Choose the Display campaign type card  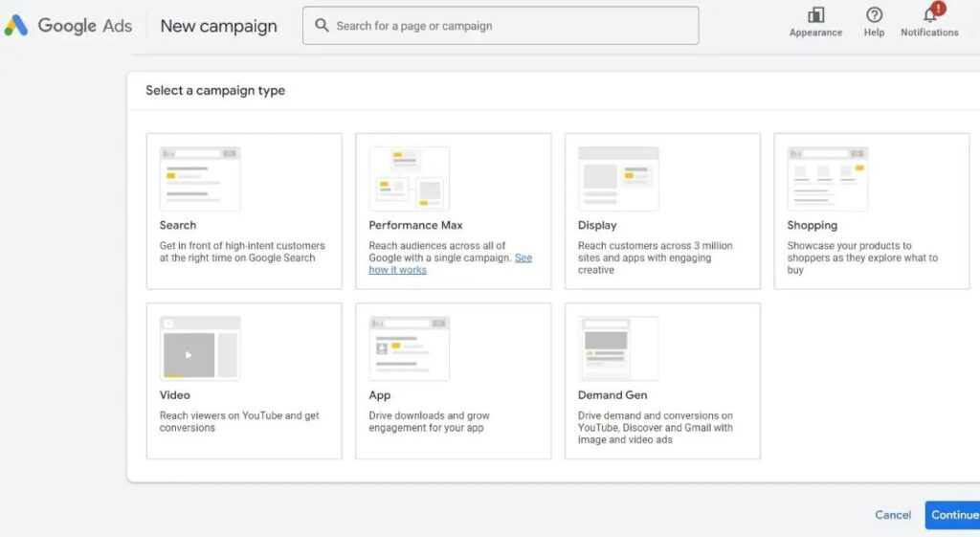(x=662, y=212)
